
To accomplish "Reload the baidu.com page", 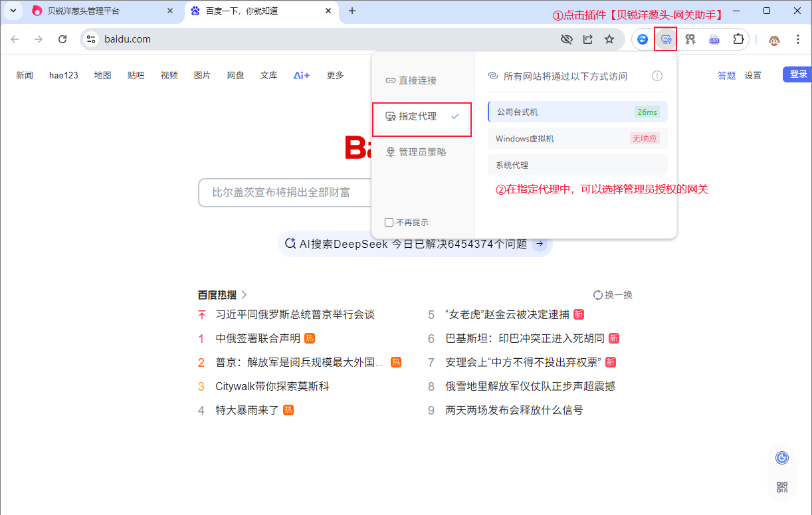I will point(62,39).
